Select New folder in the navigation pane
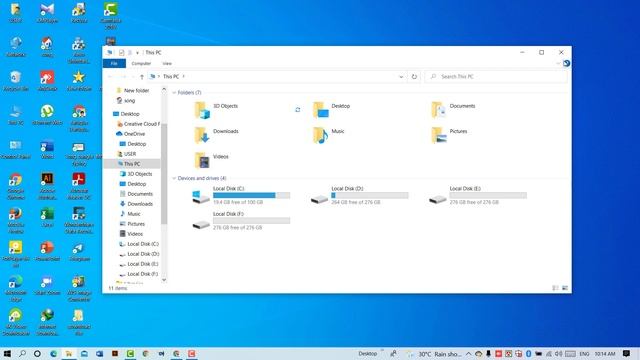640x360 pixels. pyautogui.click(x=133, y=91)
